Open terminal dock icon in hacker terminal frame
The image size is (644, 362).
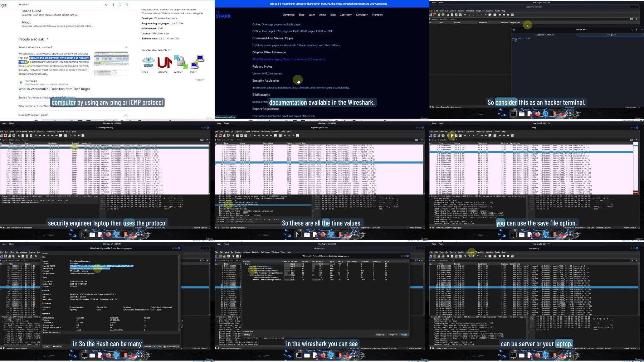pyautogui.click(x=513, y=114)
